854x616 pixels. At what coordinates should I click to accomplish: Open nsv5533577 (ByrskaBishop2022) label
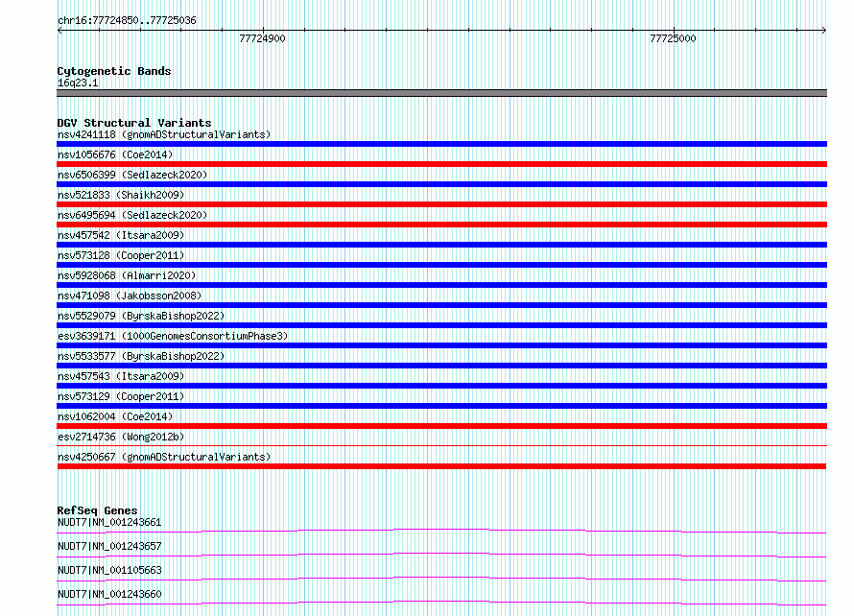141,356
